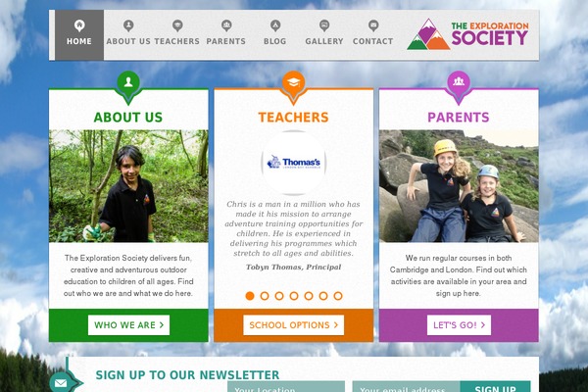Click the Let's Go! button
This screenshot has width=588, height=392.
(459, 324)
